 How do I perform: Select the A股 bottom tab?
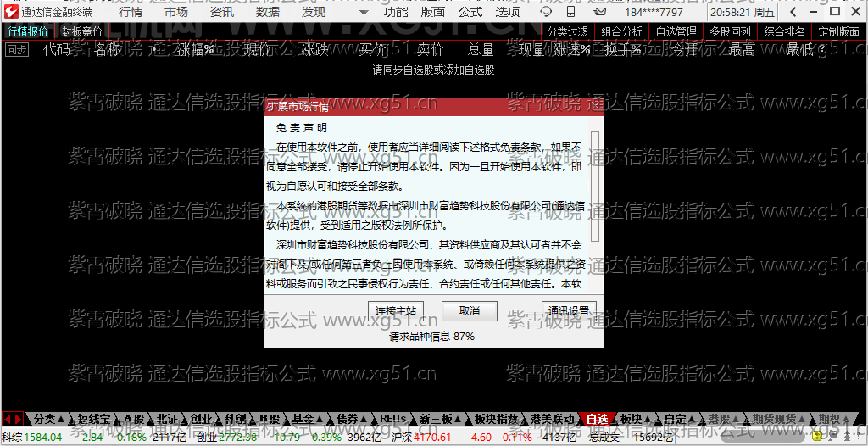[133, 419]
